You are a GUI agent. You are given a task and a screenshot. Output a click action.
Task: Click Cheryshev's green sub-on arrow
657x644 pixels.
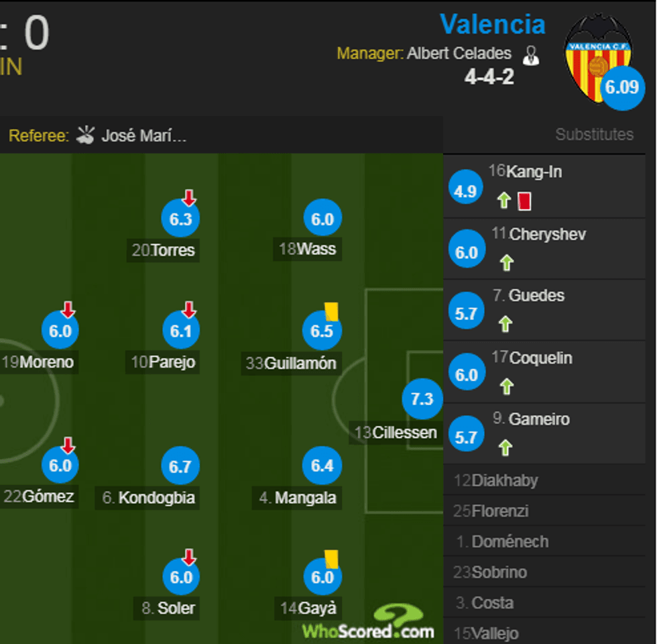click(x=506, y=262)
